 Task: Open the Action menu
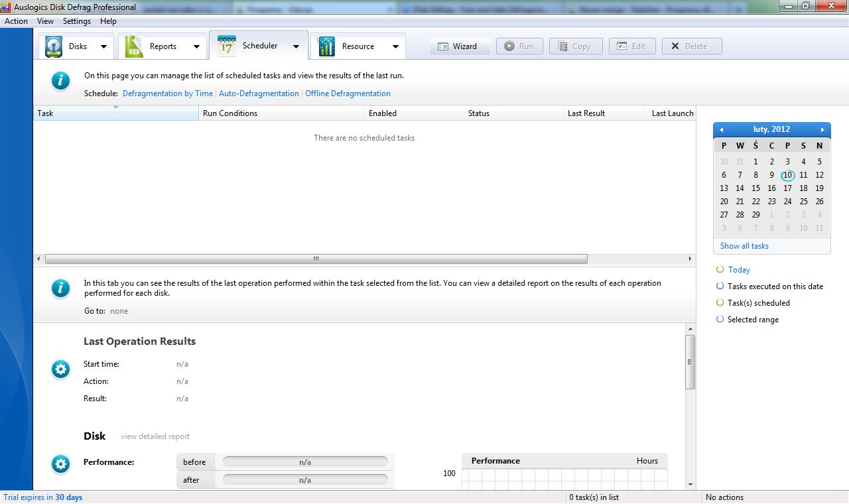pyautogui.click(x=17, y=21)
